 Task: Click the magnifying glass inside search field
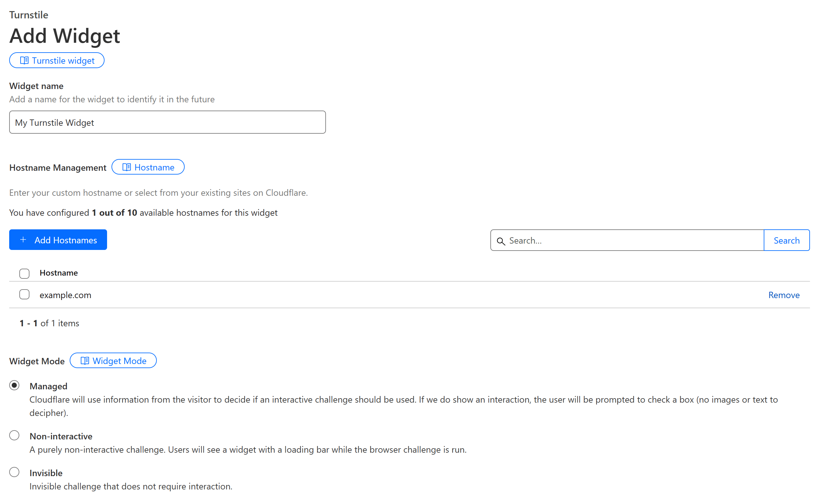[501, 240]
